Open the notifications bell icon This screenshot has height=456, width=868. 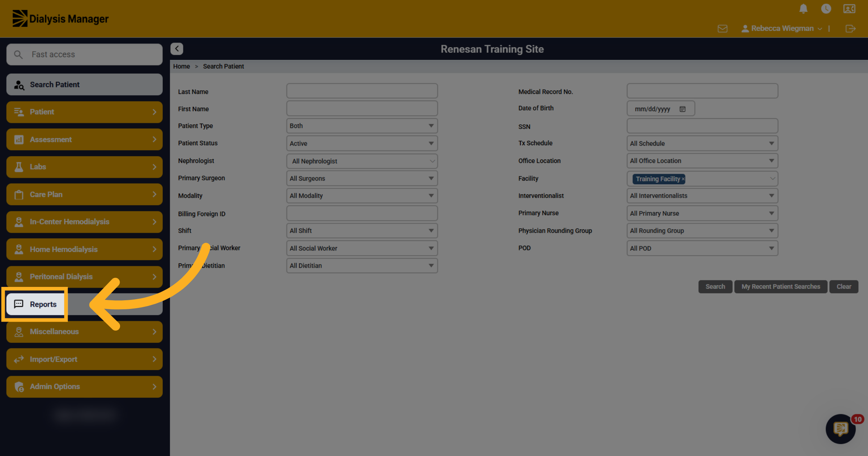(x=803, y=9)
